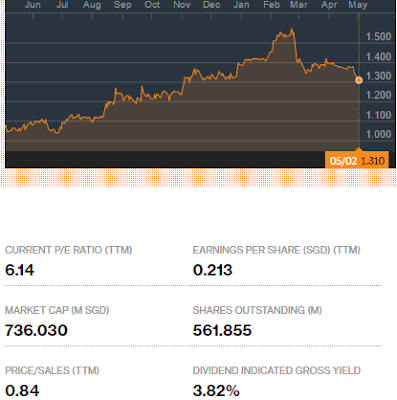The width and height of the screenshot is (397, 400).
Task: Click the 1.200 price axis label
Action: [378, 95]
